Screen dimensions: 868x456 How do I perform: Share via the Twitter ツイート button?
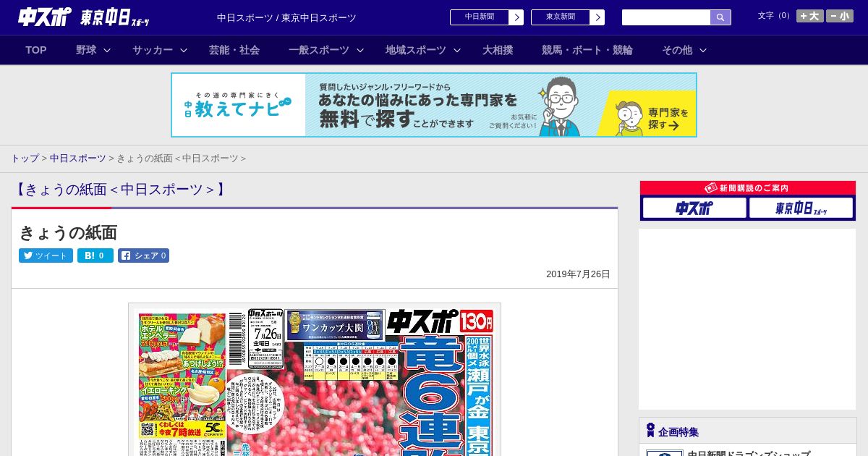46,256
